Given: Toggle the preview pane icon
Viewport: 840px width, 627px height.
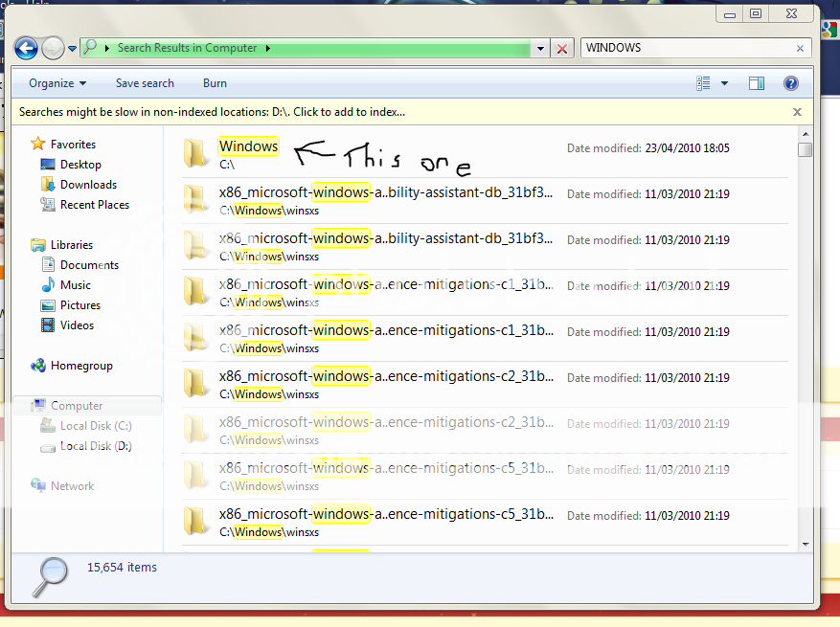Looking at the screenshot, I should tap(757, 83).
